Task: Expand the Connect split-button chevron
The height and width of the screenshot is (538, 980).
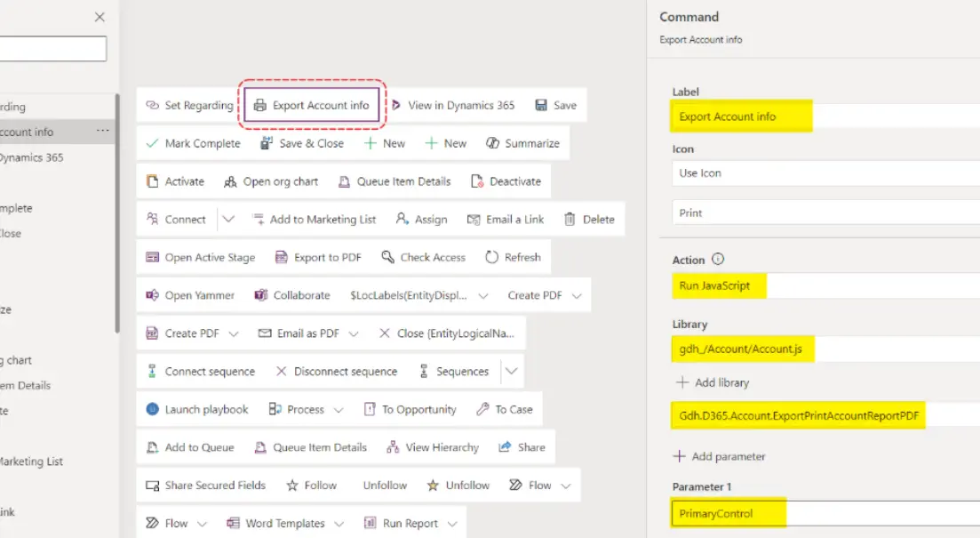Action: [228, 219]
